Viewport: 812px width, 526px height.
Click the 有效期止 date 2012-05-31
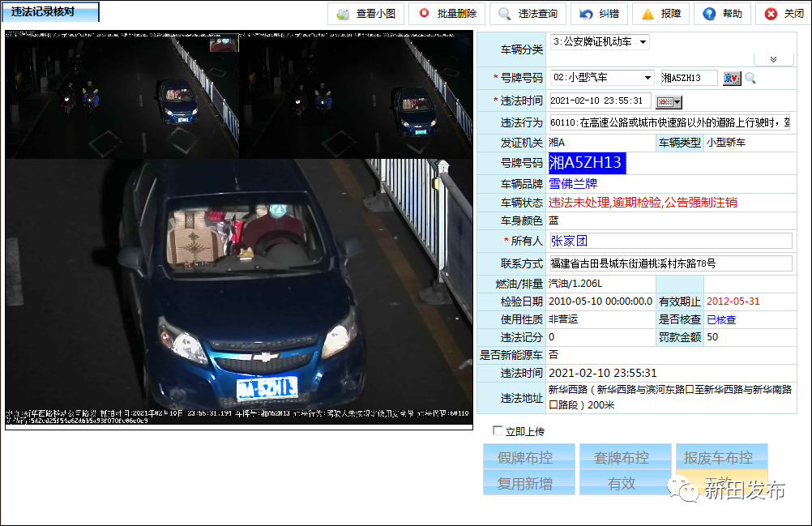coord(733,301)
